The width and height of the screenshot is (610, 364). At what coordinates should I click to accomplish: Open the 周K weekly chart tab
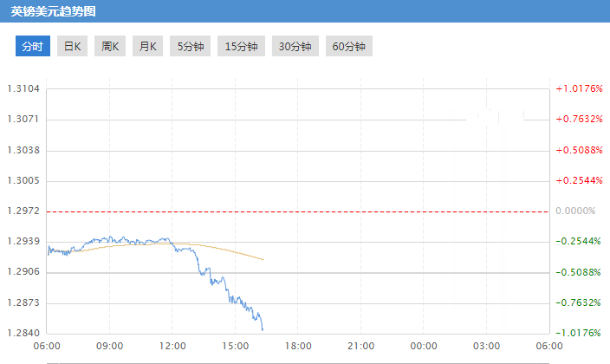pos(109,47)
